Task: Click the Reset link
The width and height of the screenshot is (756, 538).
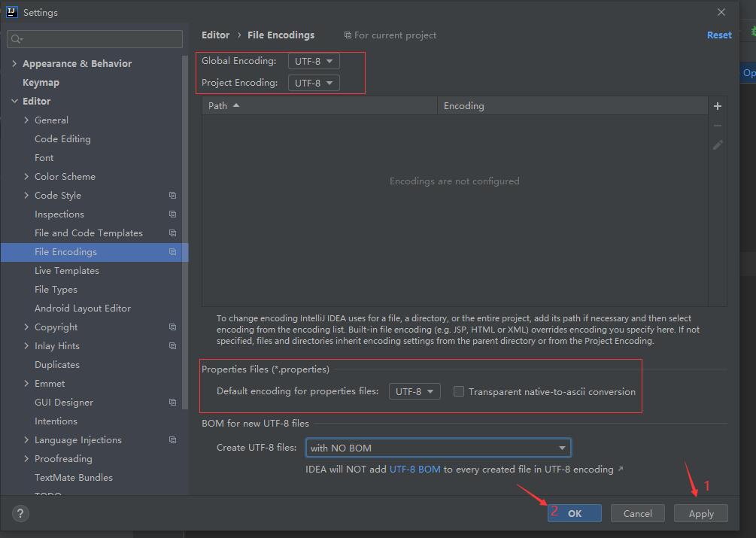Action: click(x=719, y=35)
